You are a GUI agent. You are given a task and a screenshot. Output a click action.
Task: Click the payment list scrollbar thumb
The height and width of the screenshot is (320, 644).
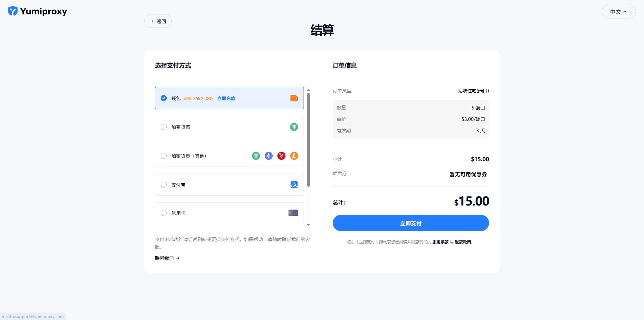pyautogui.click(x=308, y=139)
